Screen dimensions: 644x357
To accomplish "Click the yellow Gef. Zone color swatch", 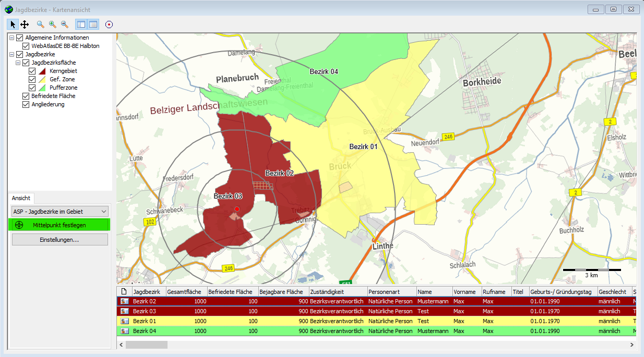I will point(43,79).
